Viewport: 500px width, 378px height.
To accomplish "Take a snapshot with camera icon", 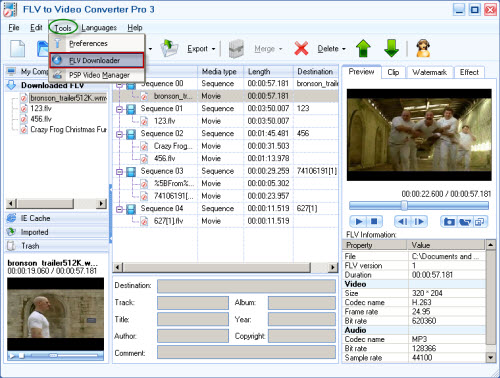I will coord(449,221).
